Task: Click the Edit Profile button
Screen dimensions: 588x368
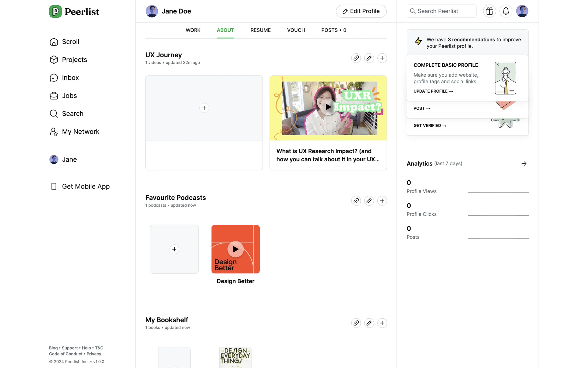Action: pos(361,11)
